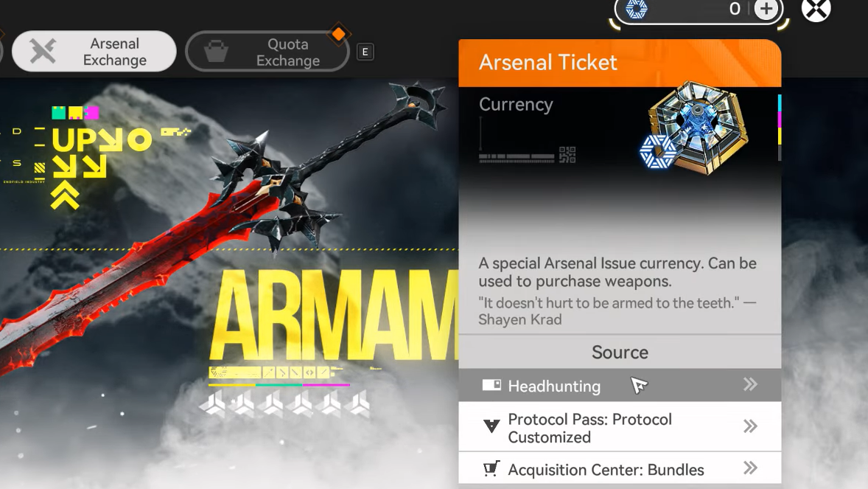Click the crossed swords Arsenal Exchange icon
The height and width of the screenshot is (489, 868).
point(43,51)
